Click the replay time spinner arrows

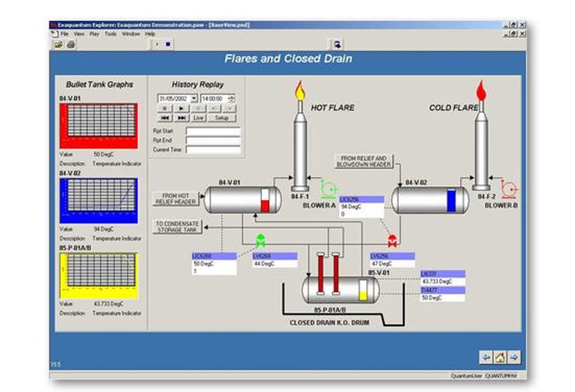(x=231, y=98)
